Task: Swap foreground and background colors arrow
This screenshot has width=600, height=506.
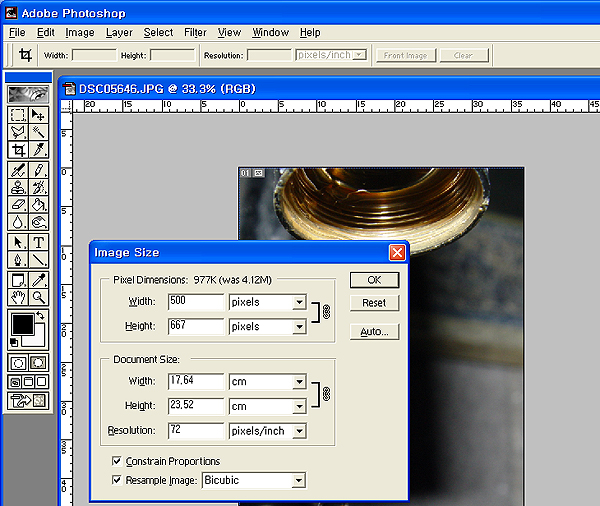Action: (x=40, y=315)
